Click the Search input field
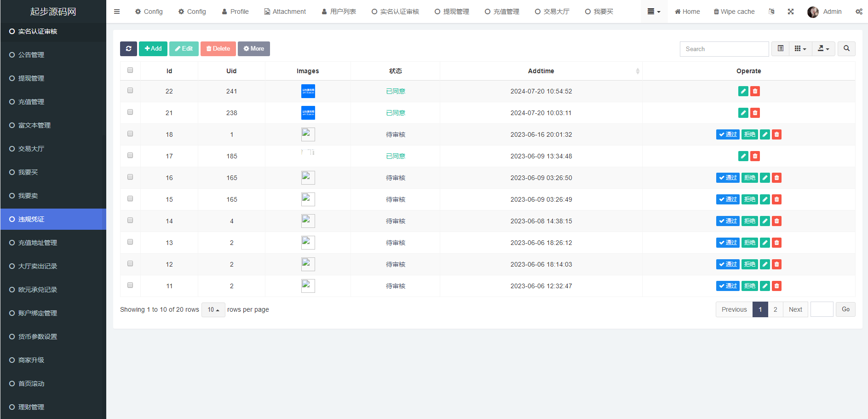Image resolution: width=868 pixels, height=419 pixels. tap(724, 49)
